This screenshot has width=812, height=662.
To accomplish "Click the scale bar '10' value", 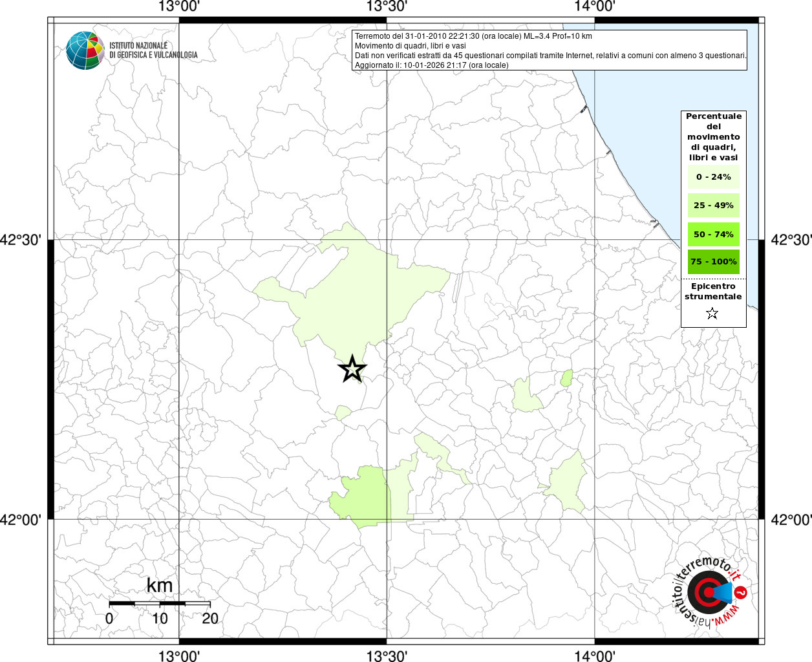I will coord(160,619).
